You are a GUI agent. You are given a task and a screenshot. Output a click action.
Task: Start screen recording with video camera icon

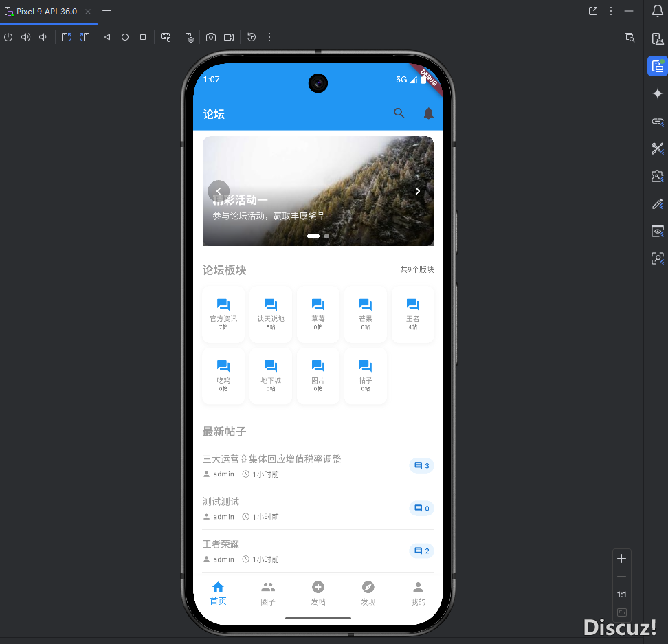(x=229, y=37)
